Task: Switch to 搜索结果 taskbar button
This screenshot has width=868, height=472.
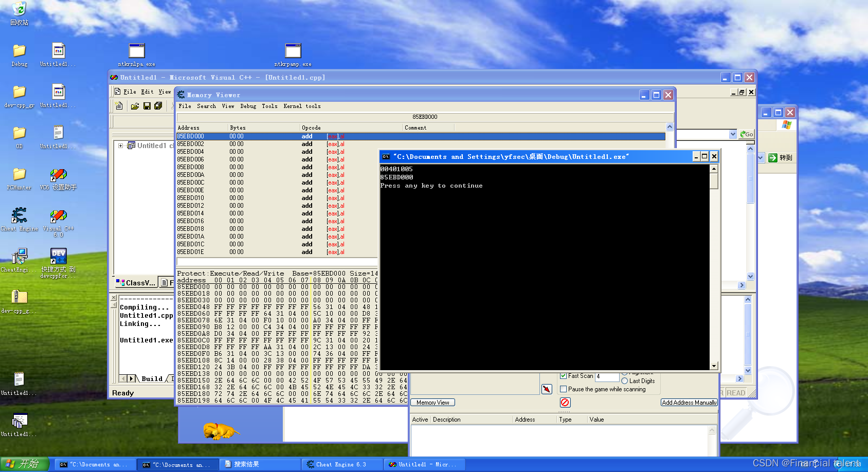Action: (x=260, y=464)
